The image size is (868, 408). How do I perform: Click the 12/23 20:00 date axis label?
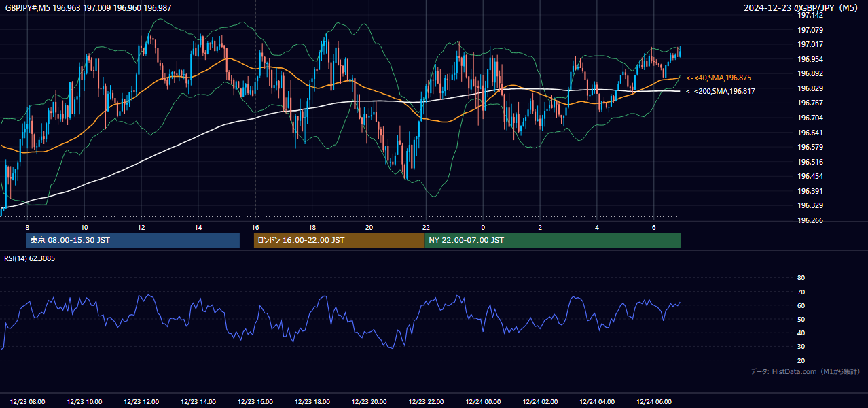[369, 401]
